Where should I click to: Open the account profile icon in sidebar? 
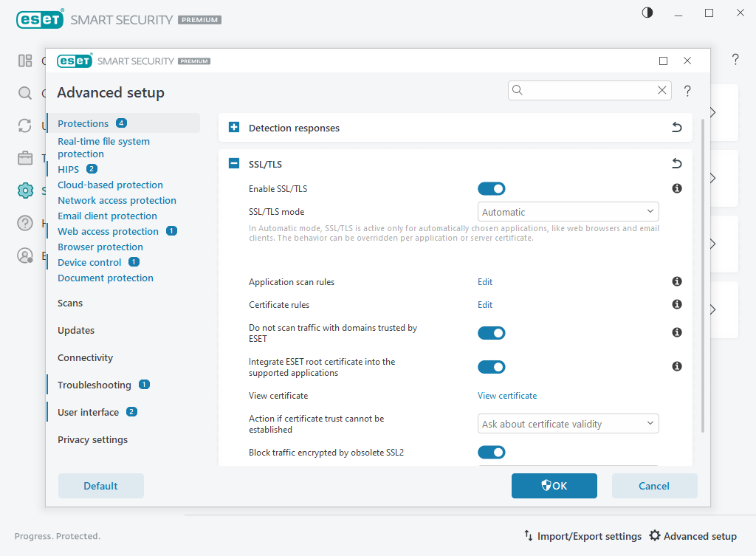[x=24, y=255]
